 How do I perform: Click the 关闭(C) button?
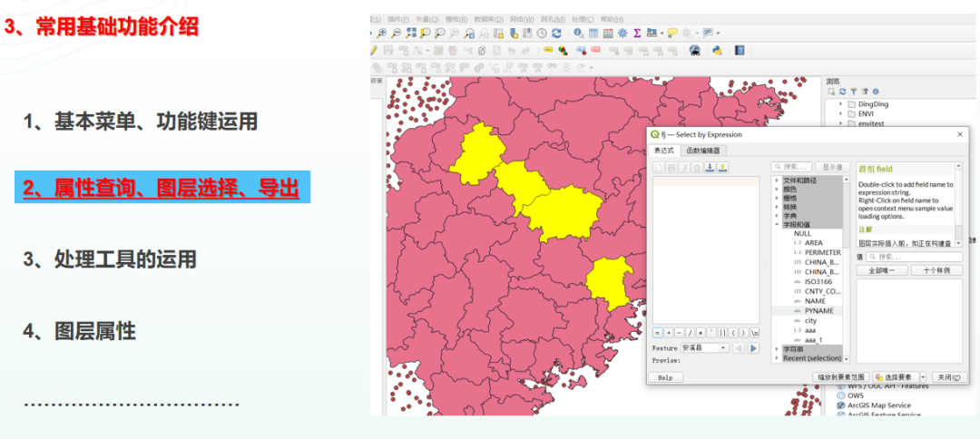coord(949,378)
